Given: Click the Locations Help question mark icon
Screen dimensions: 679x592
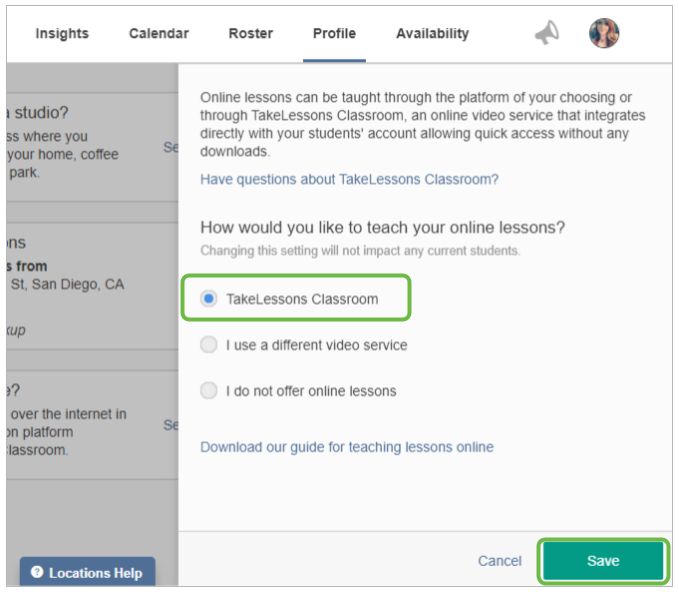Looking at the screenshot, I should 37,572.
